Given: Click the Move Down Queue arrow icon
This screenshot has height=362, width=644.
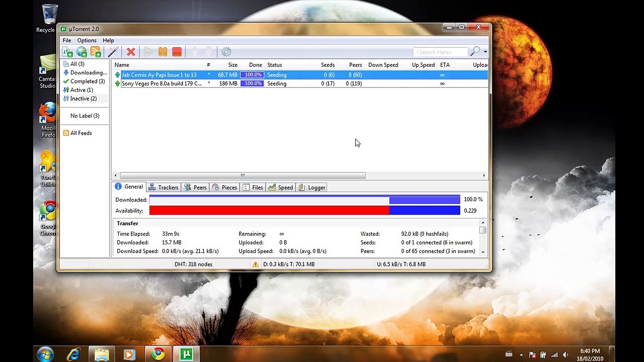Looking at the screenshot, I should (208, 52).
